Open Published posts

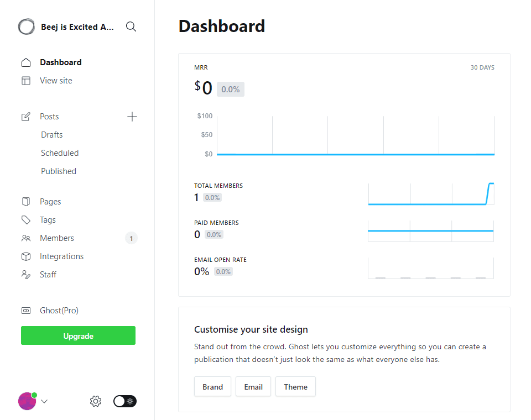[x=59, y=171]
